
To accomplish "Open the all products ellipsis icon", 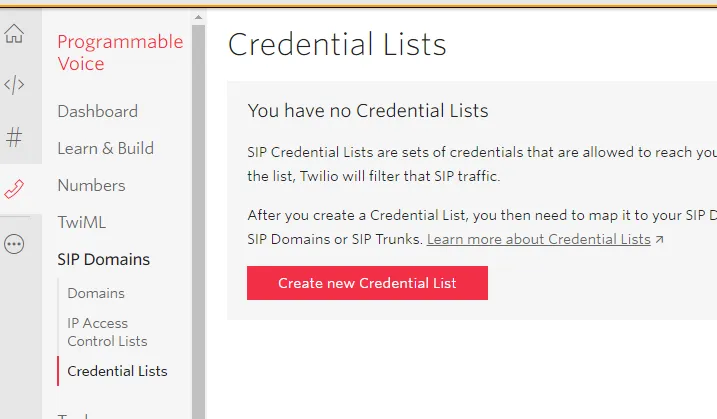I will [14, 244].
